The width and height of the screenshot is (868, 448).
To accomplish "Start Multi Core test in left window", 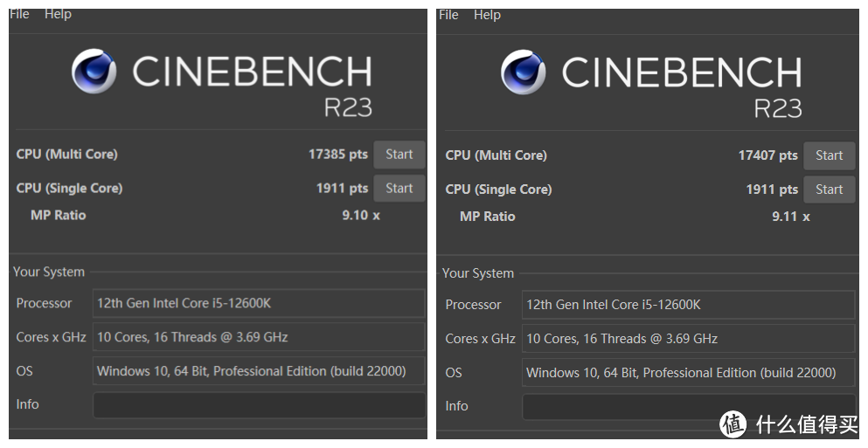I will pos(399,155).
